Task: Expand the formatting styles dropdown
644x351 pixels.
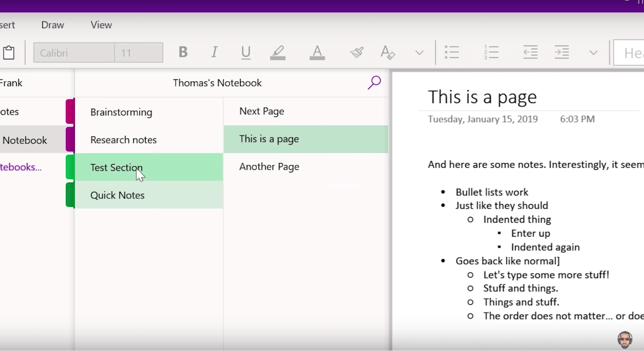Action: [x=631, y=52]
